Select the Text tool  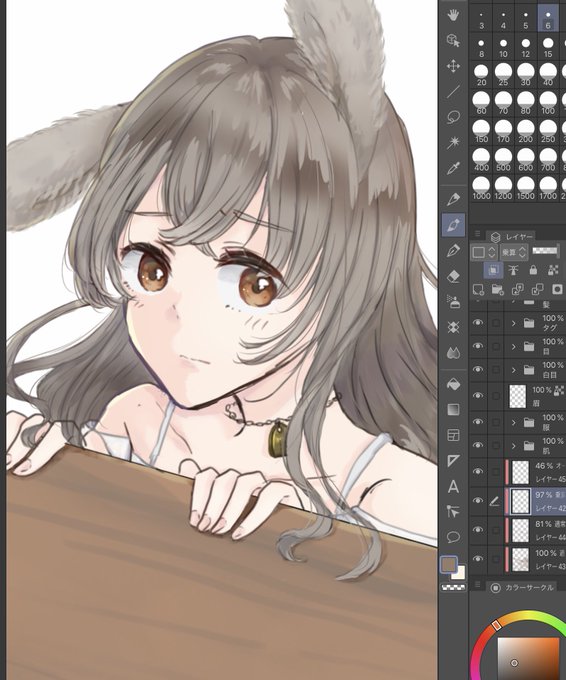click(453, 487)
